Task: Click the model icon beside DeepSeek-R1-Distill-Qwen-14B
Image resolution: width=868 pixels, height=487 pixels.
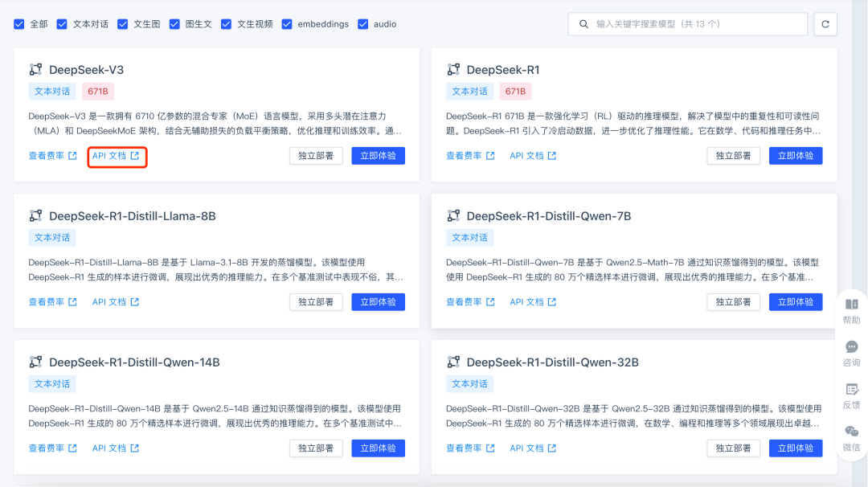Action: (x=35, y=362)
